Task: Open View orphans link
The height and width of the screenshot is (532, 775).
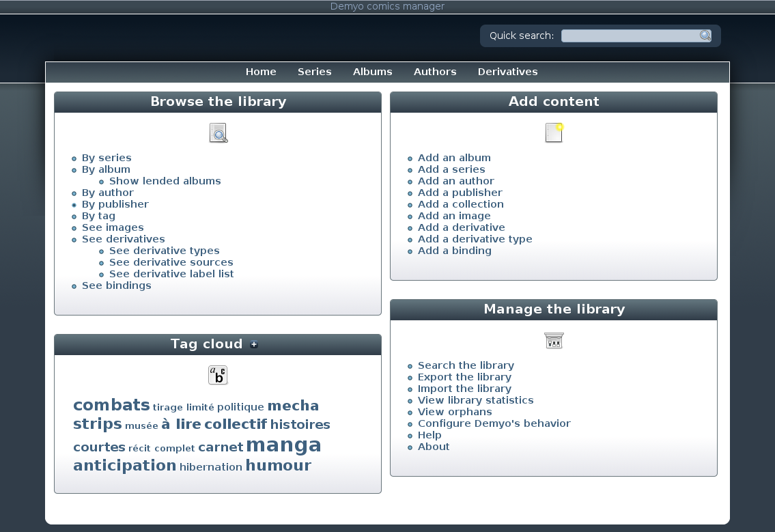Action: [x=455, y=412]
